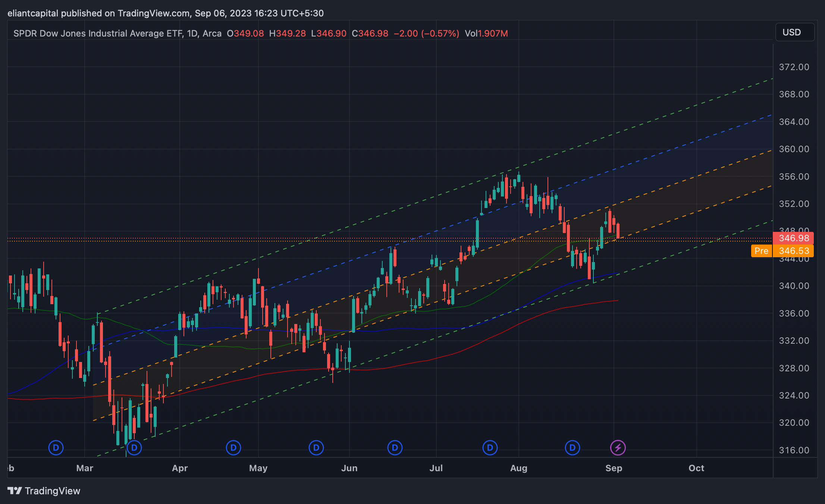The height and width of the screenshot is (504, 825).
Task: Click the TradingView logo in footer
Action: [x=44, y=491]
